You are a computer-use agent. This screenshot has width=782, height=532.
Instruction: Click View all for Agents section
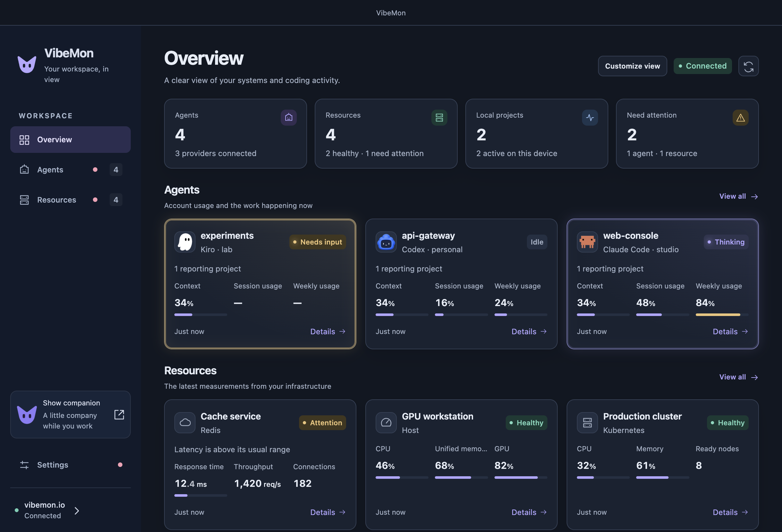(738, 196)
